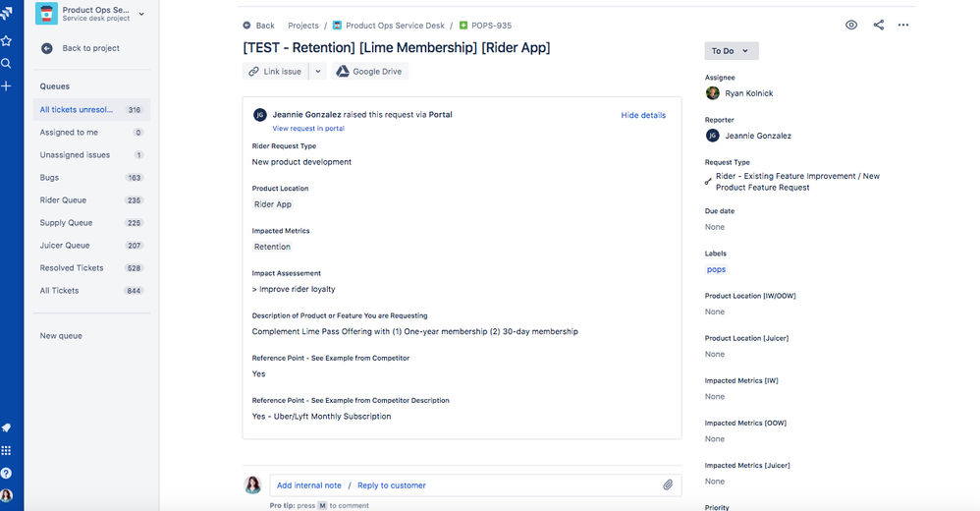Click the assignee Ryan Kolnick avatar
This screenshot has width=980, height=511.
click(713, 93)
